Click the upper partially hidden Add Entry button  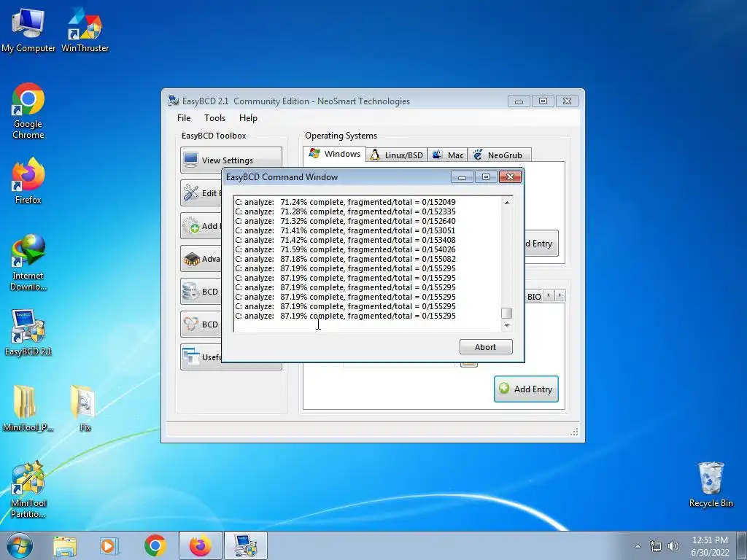(541, 244)
